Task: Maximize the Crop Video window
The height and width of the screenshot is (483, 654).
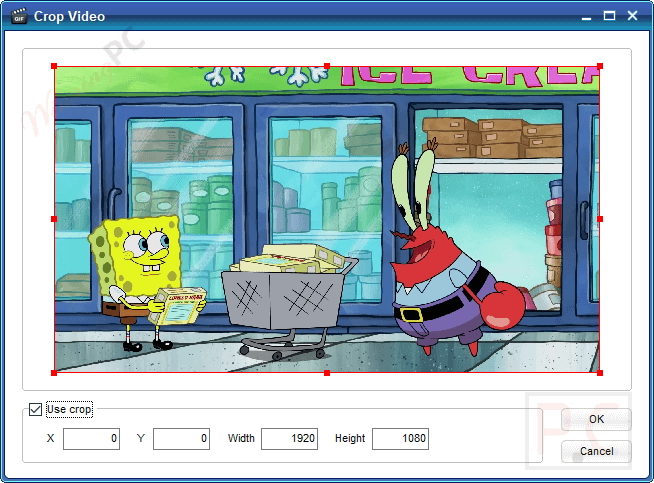Action: point(609,16)
